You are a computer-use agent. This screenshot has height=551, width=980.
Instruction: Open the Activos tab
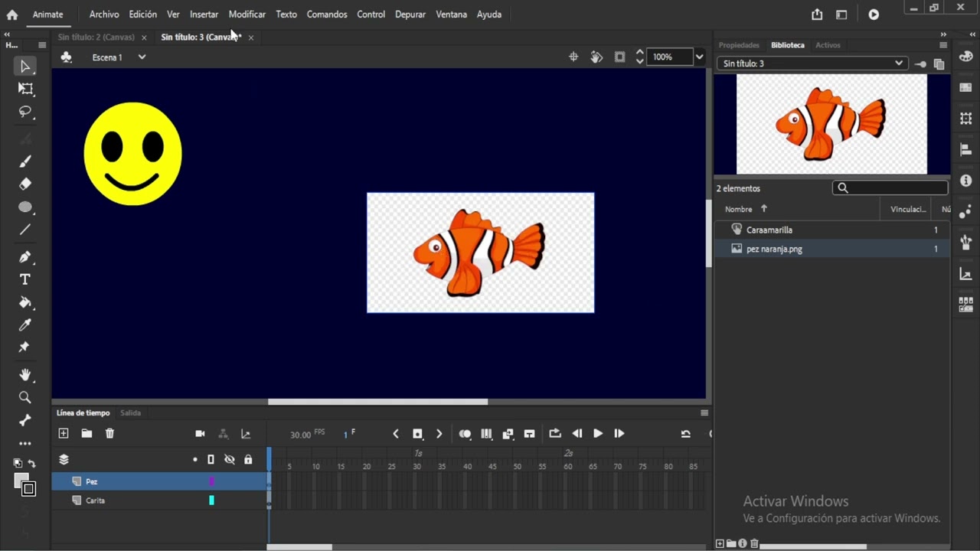coord(828,45)
